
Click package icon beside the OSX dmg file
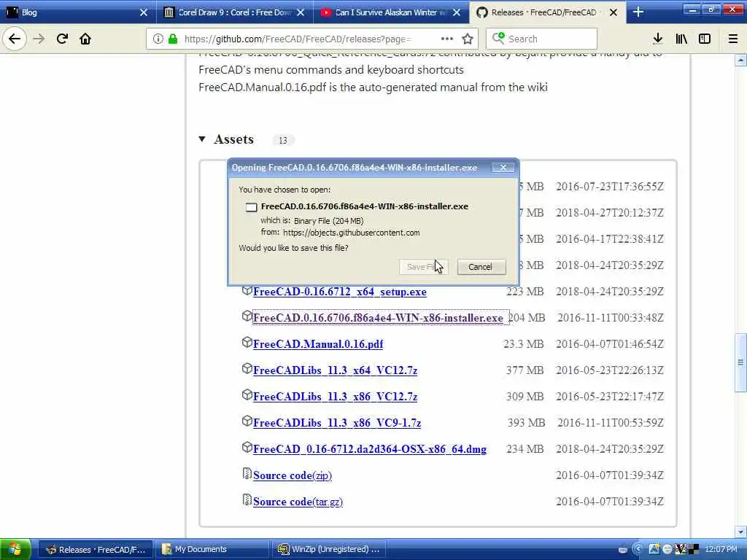coord(247,447)
